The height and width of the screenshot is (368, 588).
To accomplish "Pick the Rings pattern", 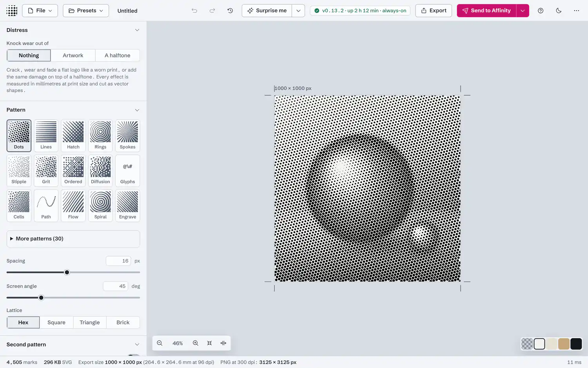I will point(100,135).
